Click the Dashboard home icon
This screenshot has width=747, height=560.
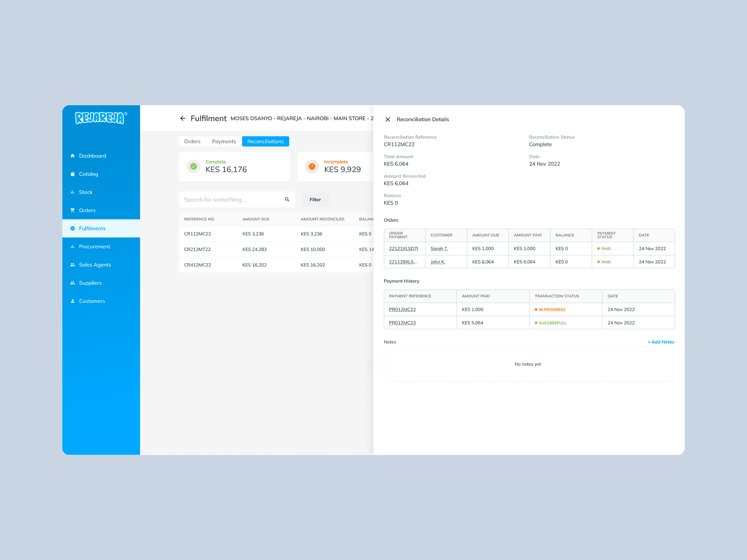pos(72,156)
